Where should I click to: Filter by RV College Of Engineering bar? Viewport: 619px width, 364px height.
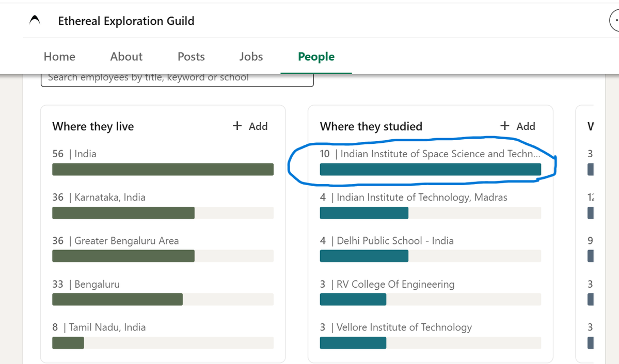pyautogui.click(x=430, y=300)
